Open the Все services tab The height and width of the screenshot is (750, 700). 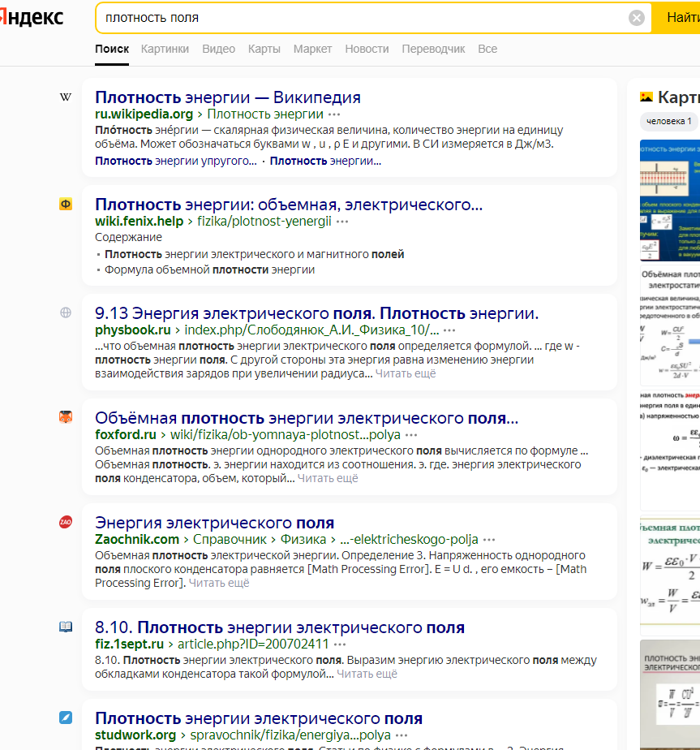pos(487,49)
